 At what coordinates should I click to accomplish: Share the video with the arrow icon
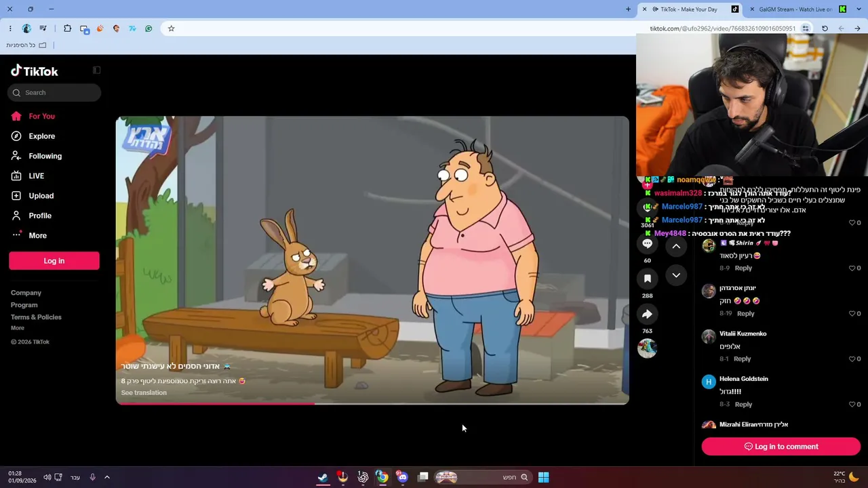pos(647,314)
